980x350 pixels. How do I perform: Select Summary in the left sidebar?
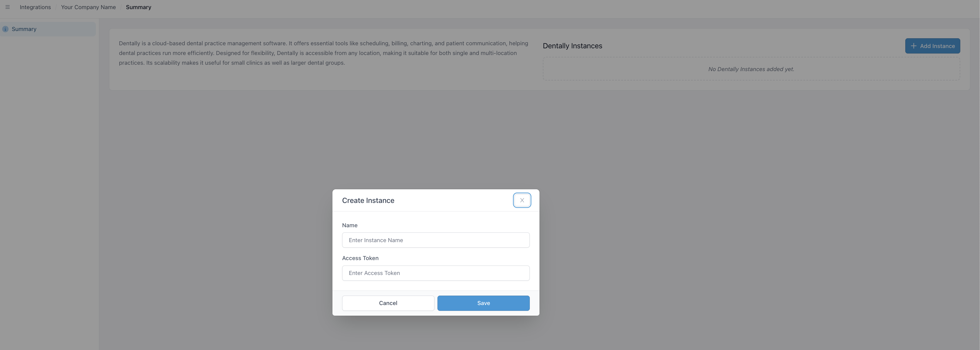[24, 29]
